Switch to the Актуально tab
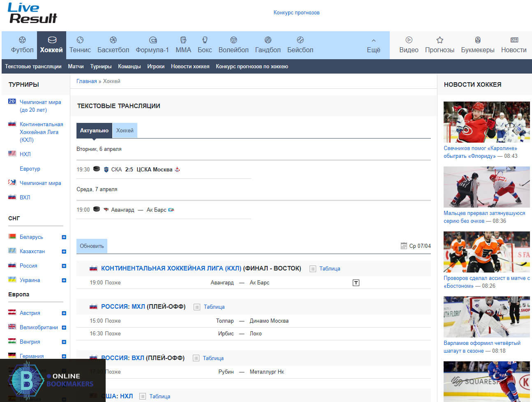 pos(94,130)
